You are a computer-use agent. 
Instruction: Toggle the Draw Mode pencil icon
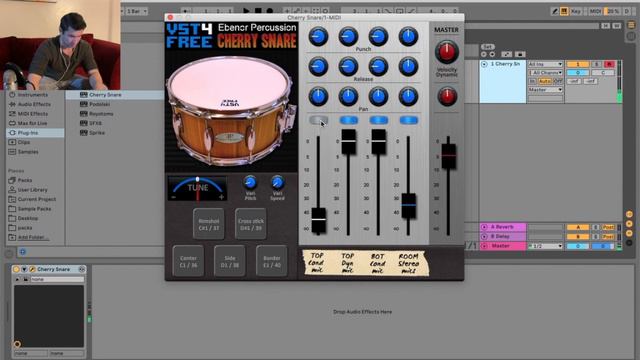554,11
